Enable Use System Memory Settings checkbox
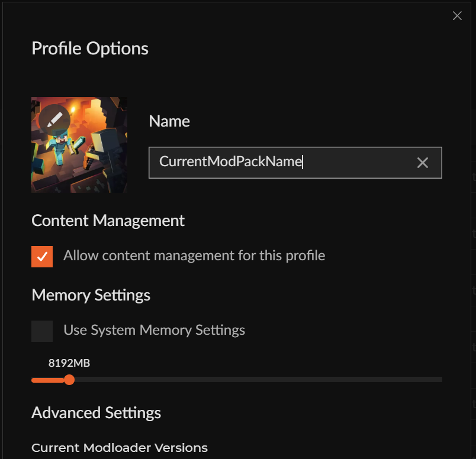The height and width of the screenshot is (459, 476). (42, 331)
